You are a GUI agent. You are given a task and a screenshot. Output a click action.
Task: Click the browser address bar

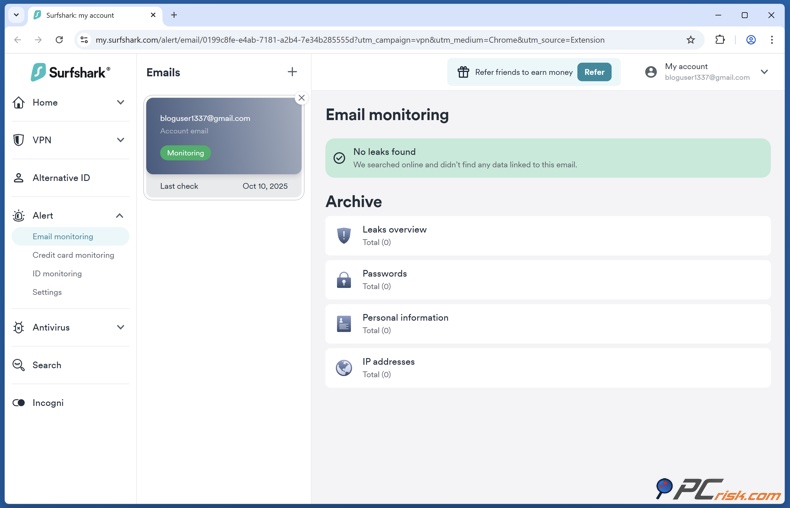pyautogui.click(x=380, y=40)
